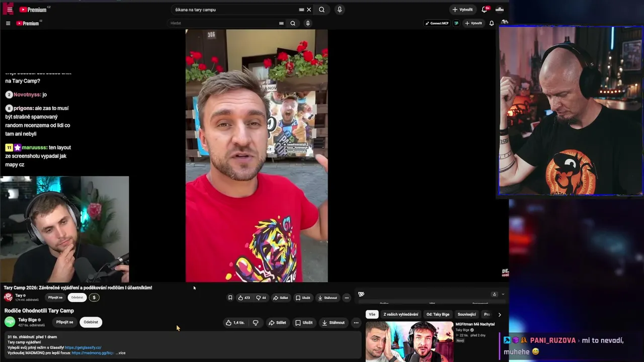Click the '31 tis. zhlédnutí před 1 dnem' text
The image size is (644, 362).
[x=32, y=337]
